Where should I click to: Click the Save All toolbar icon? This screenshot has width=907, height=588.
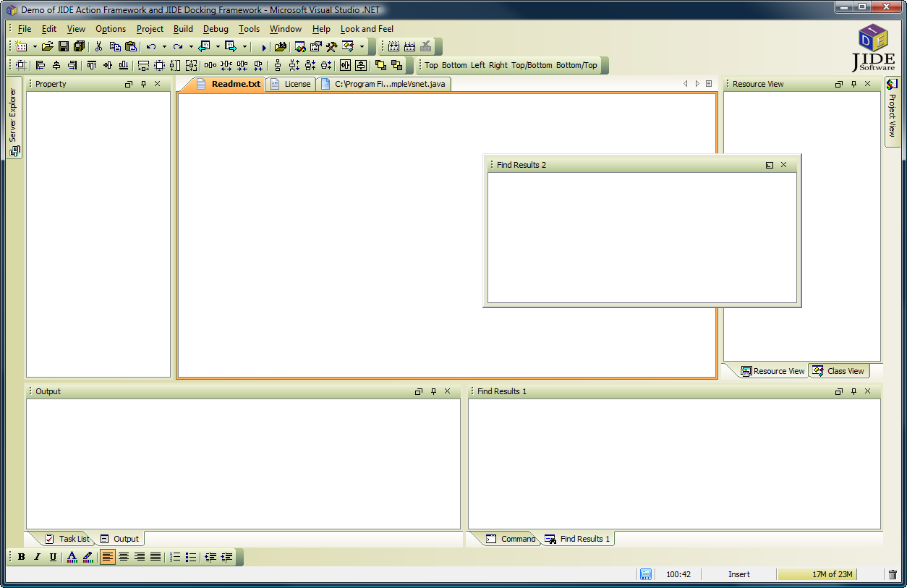pyautogui.click(x=79, y=47)
